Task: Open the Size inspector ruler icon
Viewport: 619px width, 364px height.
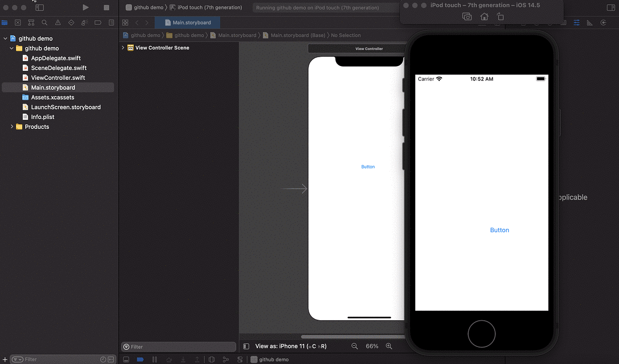Action: (590, 23)
